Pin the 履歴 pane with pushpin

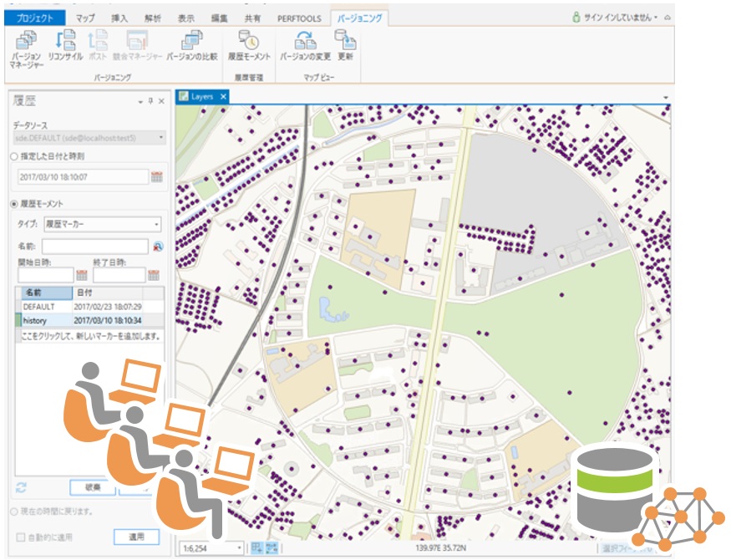coord(150,100)
